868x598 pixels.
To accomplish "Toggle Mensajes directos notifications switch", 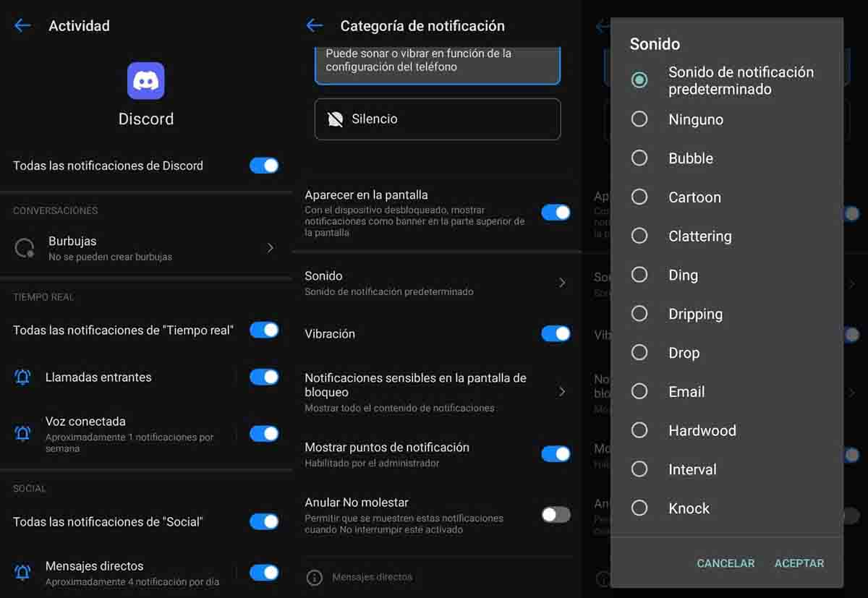I will click(x=264, y=573).
